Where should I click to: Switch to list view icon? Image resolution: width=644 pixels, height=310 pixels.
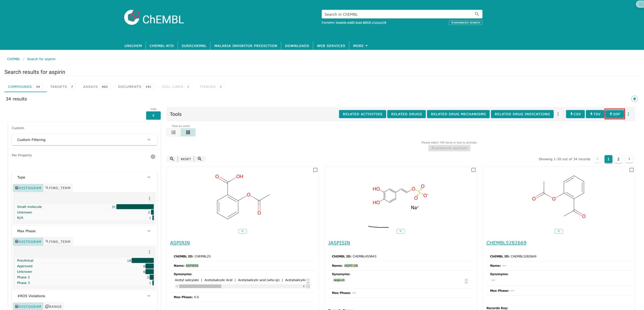pyautogui.click(x=173, y=133)
